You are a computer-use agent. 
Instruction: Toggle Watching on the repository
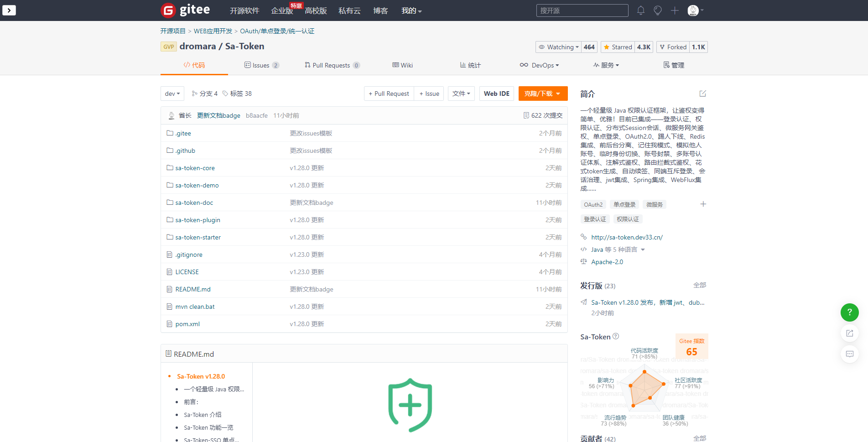click(559, 47)
